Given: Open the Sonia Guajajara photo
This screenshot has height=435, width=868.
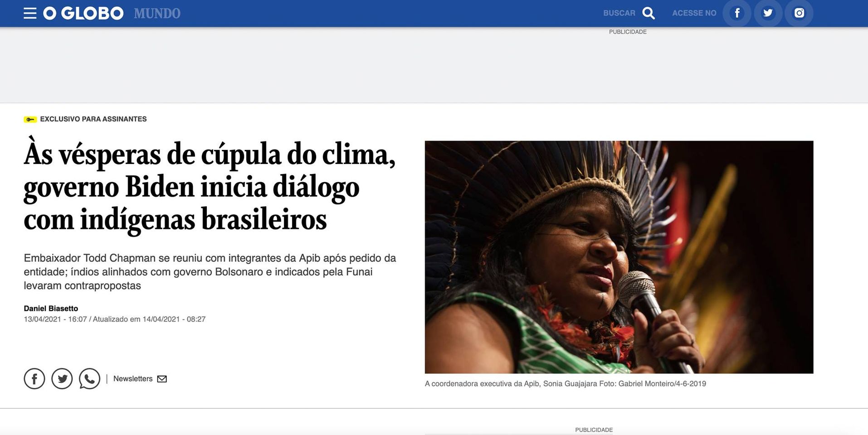Looking at the screenshot, I should click(x=619, y=257).
